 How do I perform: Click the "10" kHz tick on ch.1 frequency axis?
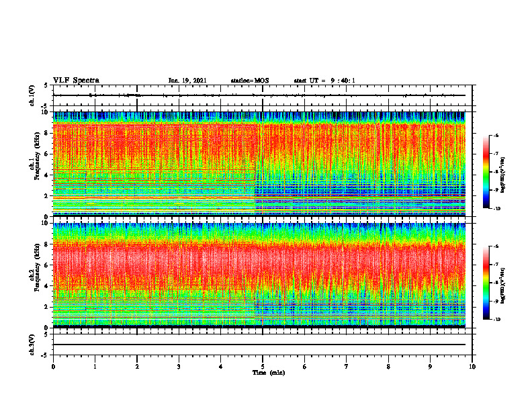[x=46, y=112]
